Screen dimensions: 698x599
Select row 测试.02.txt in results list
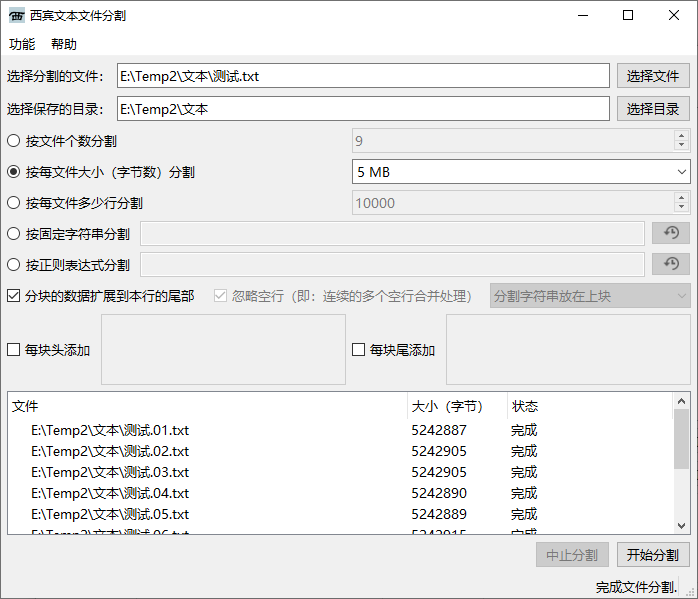[340, 451]
